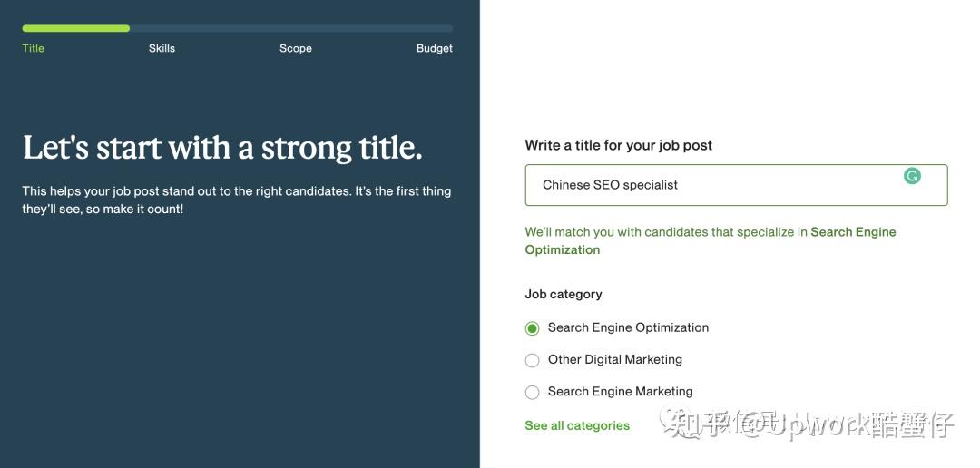980x468 pixels.
Task: Pick the Search Engine Marketing radio option
Action: click(533, 392)
